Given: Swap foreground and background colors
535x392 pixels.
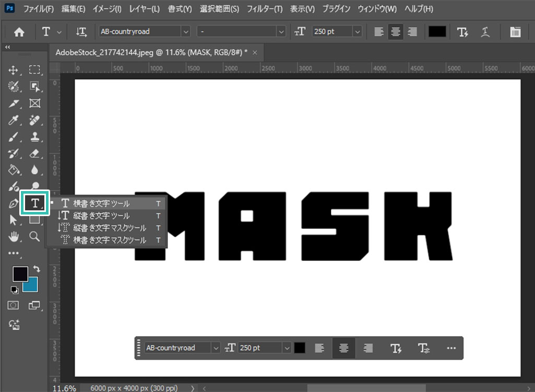Looking at the screenshot, I should click(x=37, y=269).
